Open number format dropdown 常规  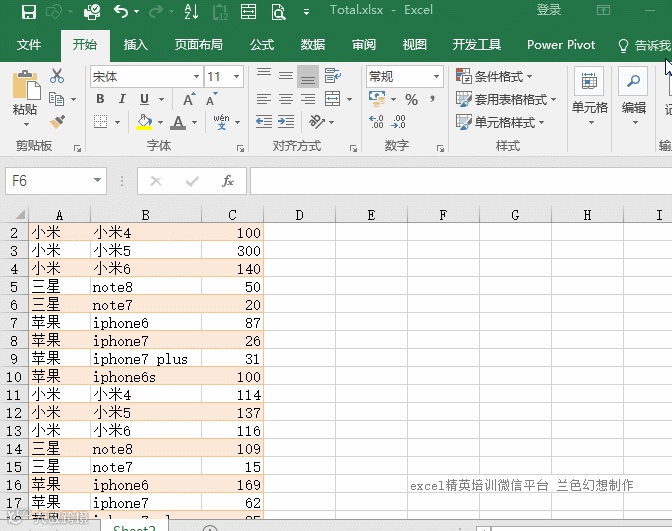pos(436,77)
